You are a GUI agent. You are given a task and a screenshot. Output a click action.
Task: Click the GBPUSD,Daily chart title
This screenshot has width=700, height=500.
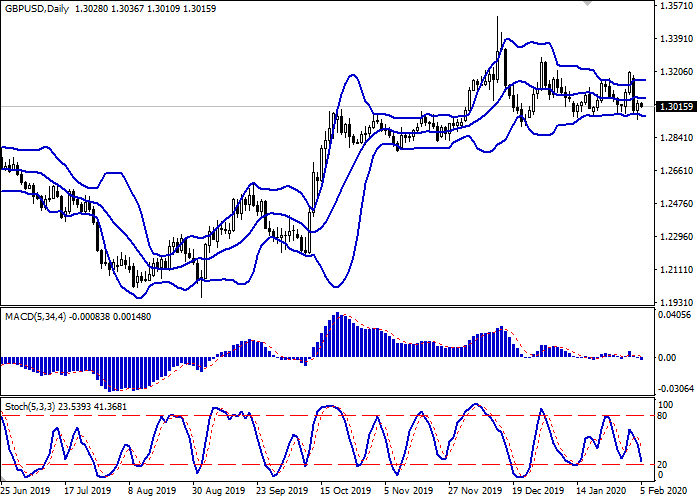[x=40, y=7]
